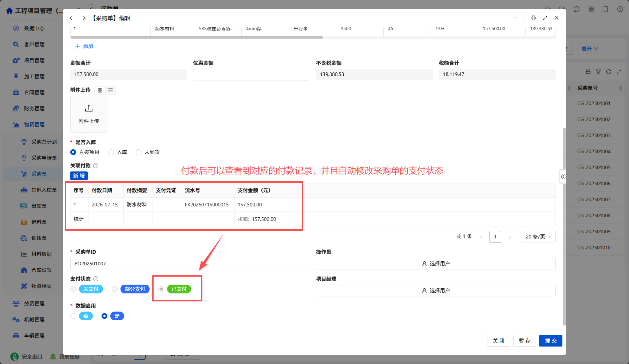Switch attachments to list view

pos(110,90)
